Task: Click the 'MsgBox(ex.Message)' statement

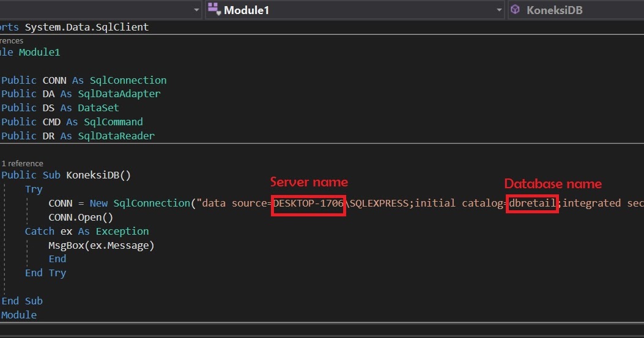Action: tap(102, 245)
